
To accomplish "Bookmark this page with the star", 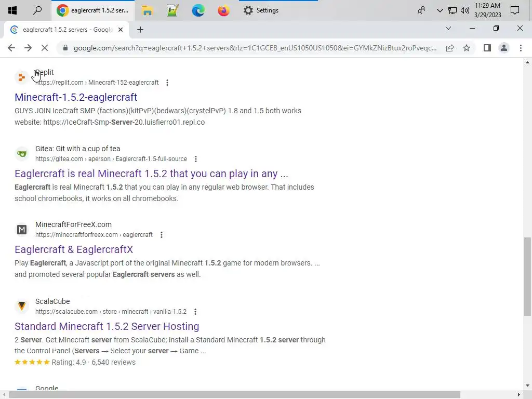I will point(467,48).
